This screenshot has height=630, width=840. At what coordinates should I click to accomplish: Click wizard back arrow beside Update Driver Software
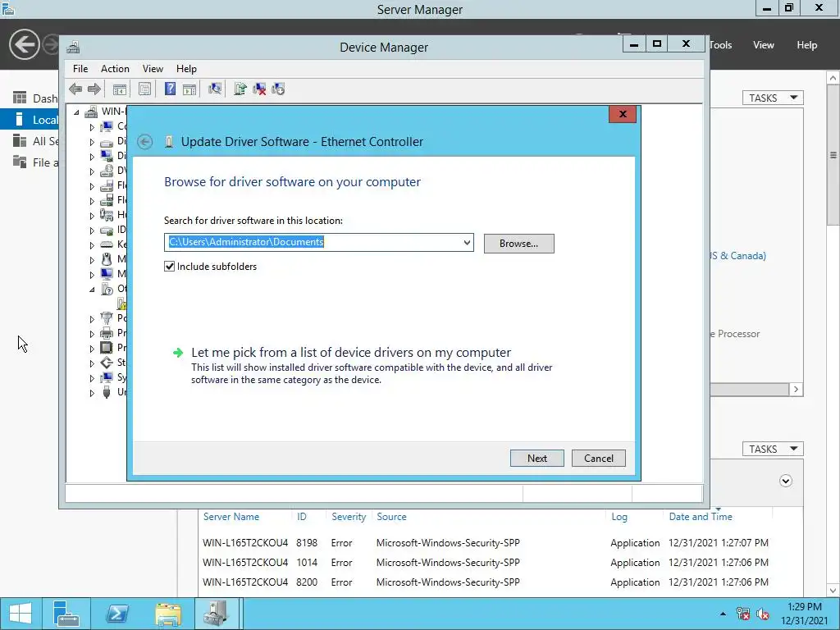pyautogui.click(x=144, y=142)
